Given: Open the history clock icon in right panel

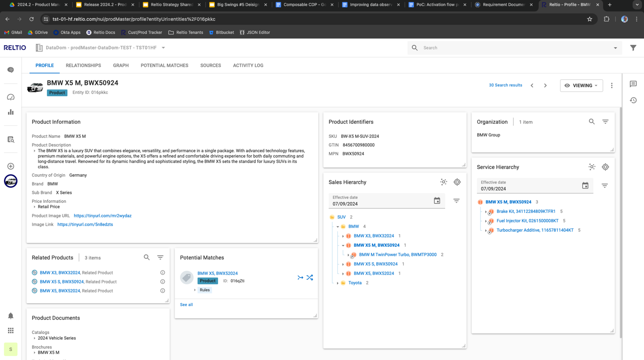Looking at the screenshot, I should tap(633, 100).
